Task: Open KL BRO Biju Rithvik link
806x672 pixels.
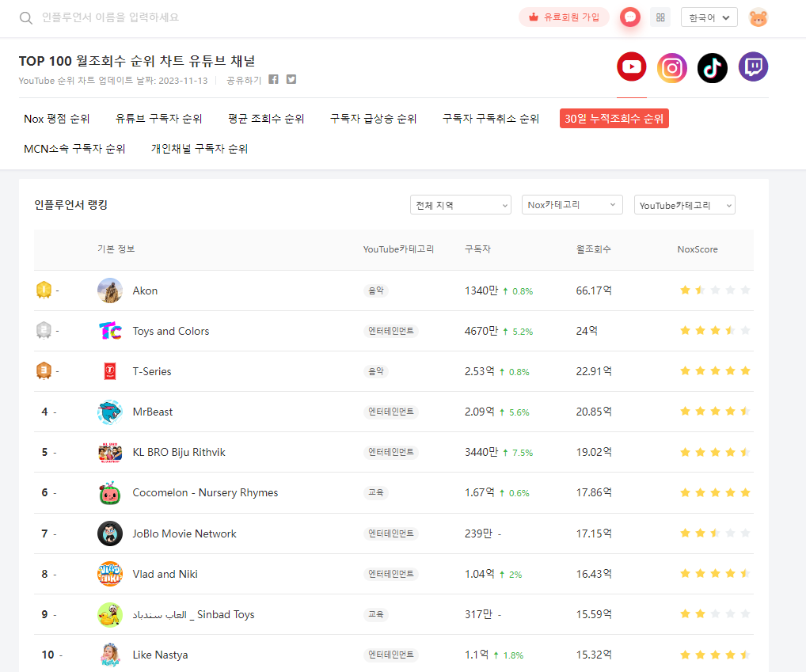Action: 179,453
